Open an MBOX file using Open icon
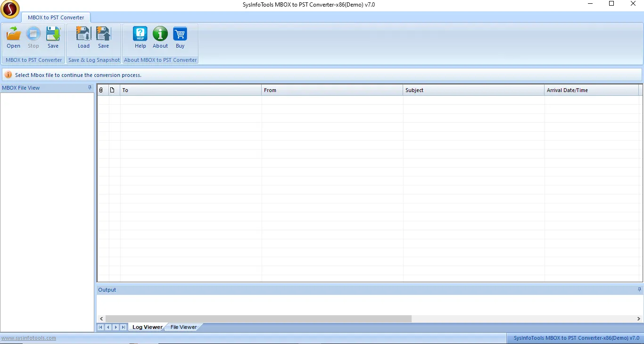This screenshot has height=344, width=644. pyautogui.click(x=14, y=38)
